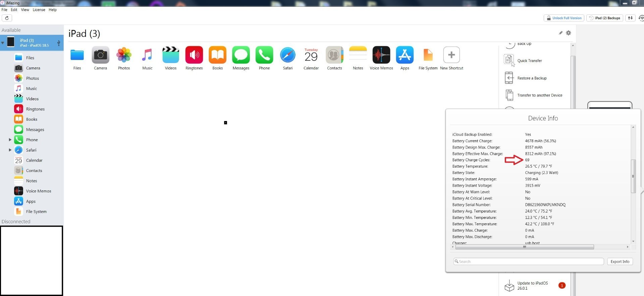Click the Device Info horizontal scrollbar thumb
The height and width of the screenshot is (296, 644).
525,247
